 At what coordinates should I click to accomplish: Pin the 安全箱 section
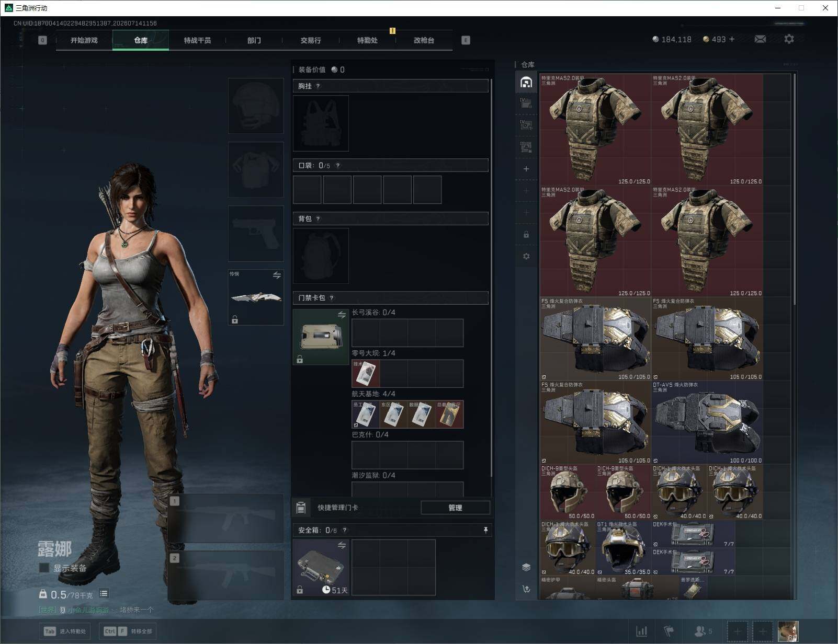point(485,530)
